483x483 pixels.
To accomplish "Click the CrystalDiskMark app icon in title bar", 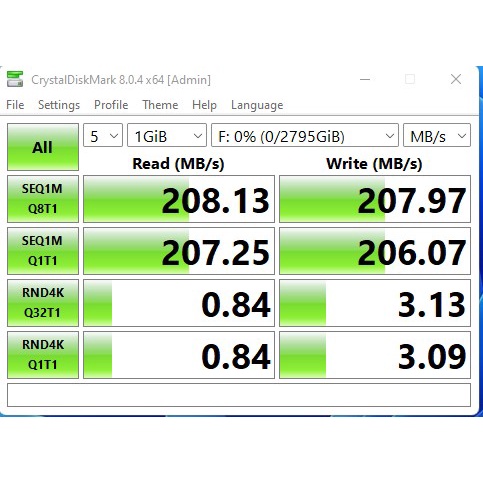I will pos(15,79).
